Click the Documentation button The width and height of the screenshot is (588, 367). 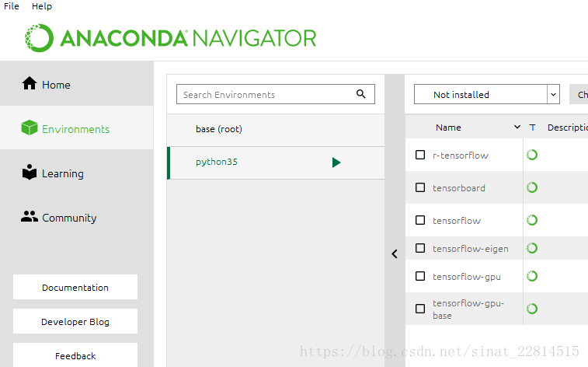pos(75,287)
